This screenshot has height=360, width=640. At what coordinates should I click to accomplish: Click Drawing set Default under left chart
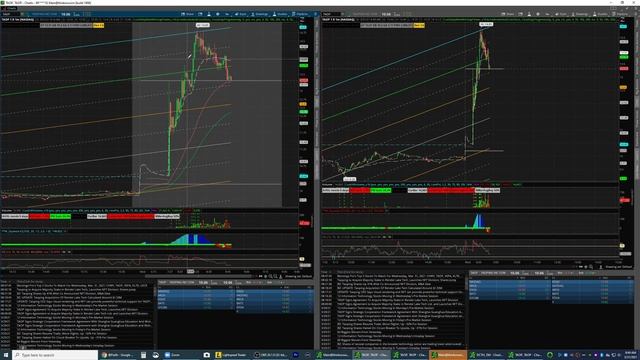click(298, 276)
